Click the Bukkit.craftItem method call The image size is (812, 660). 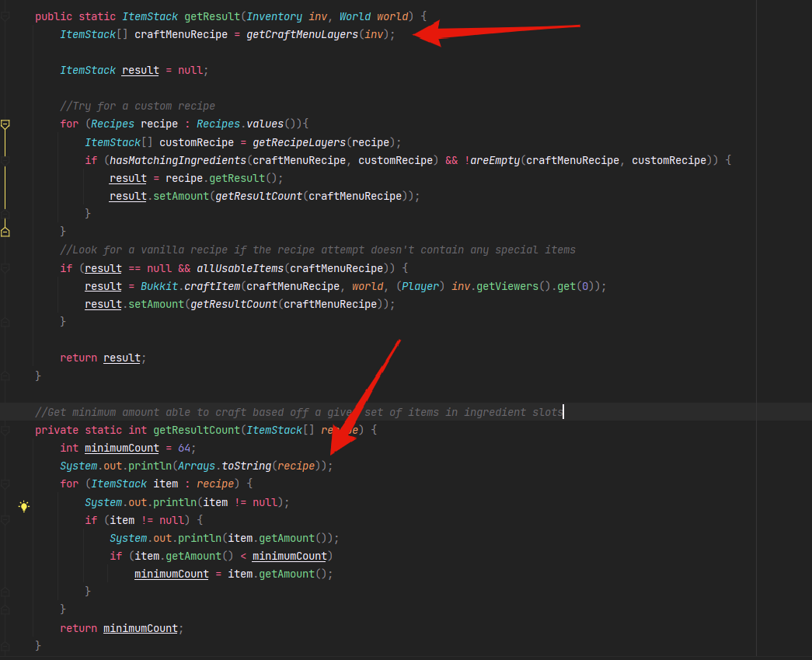pos(190,286)
